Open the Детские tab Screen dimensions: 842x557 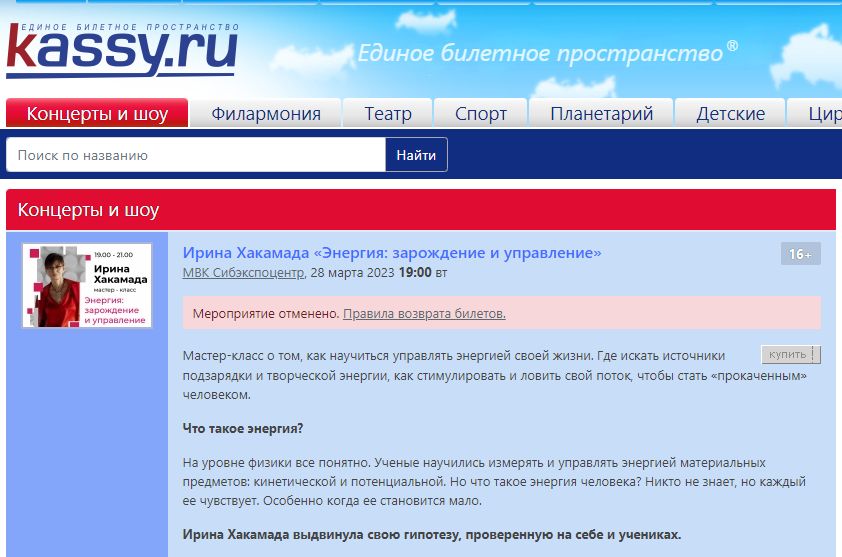tap(730, 114)
